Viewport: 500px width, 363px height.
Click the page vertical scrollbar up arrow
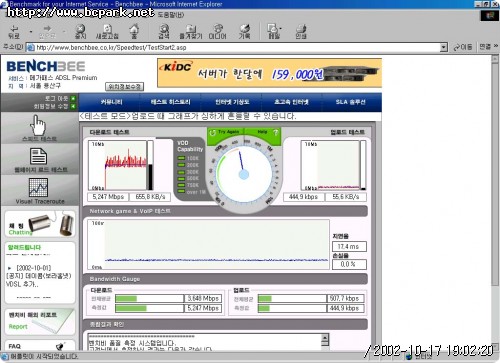click(x=495, y=59)
